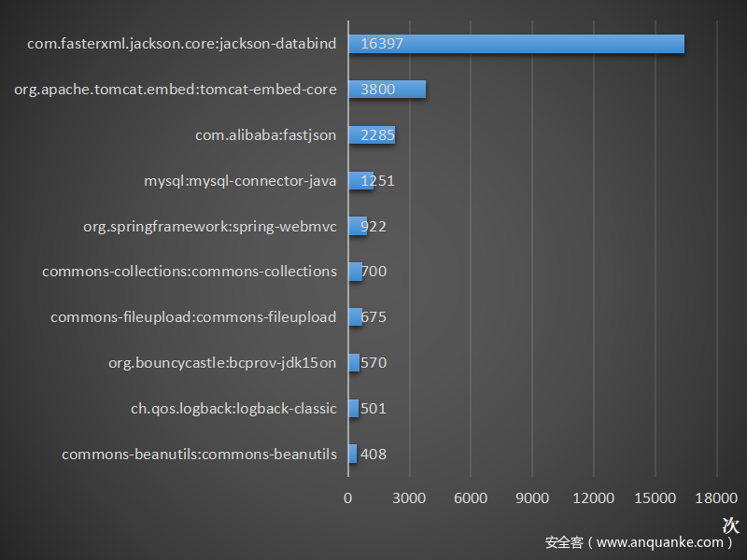Click the axis unit label 次
The image size is (747, 560).
731,525
